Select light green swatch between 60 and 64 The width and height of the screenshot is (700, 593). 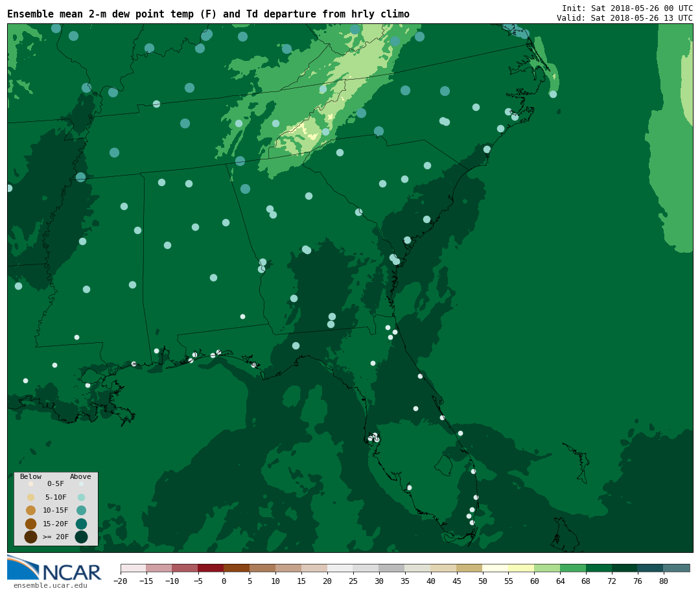point(548,568)
